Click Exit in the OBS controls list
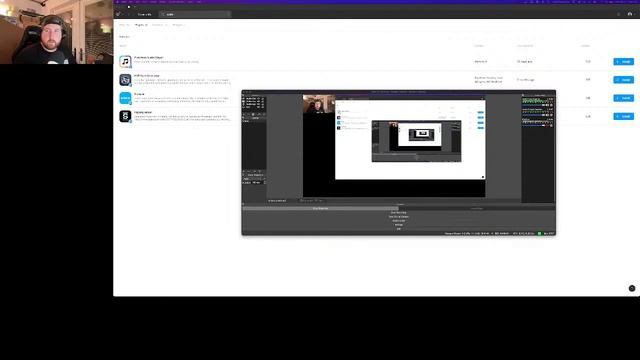Screen dimensions: 640x360 [398, 229]
